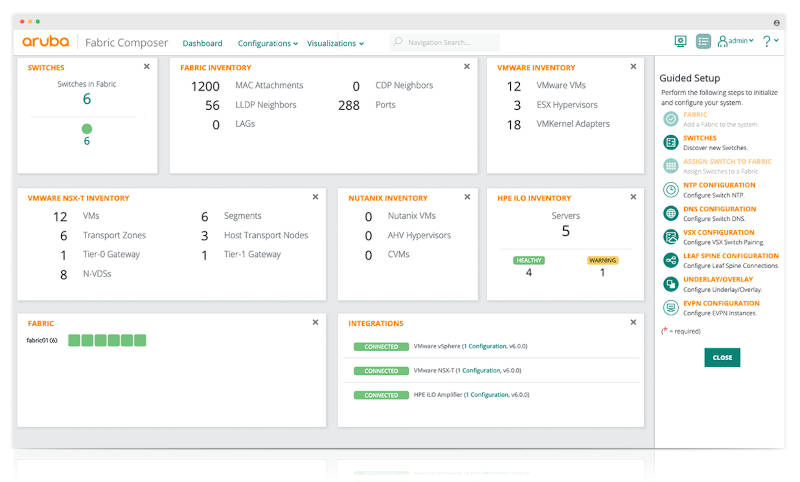This screenshot has height=482, width=800.
Task: Open the monitor icon in top toolbar
Action: click(681, 42)
